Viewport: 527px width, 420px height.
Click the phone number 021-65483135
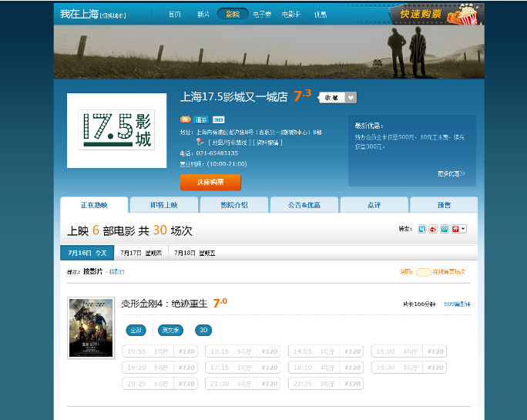[217, 153]
